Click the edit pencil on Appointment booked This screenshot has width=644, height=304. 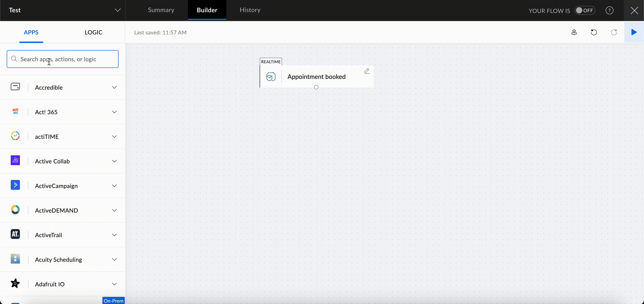click(x=367, y=71)
